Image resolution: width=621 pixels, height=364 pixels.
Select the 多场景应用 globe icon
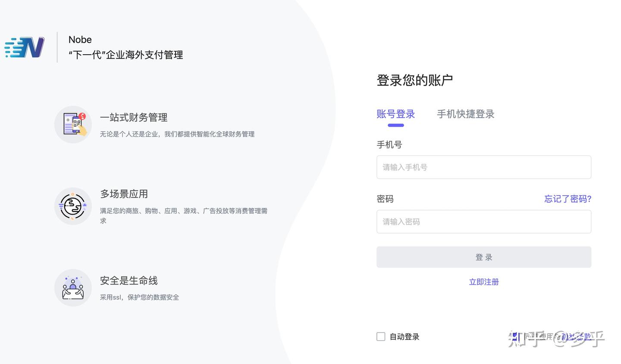[72, 206]
